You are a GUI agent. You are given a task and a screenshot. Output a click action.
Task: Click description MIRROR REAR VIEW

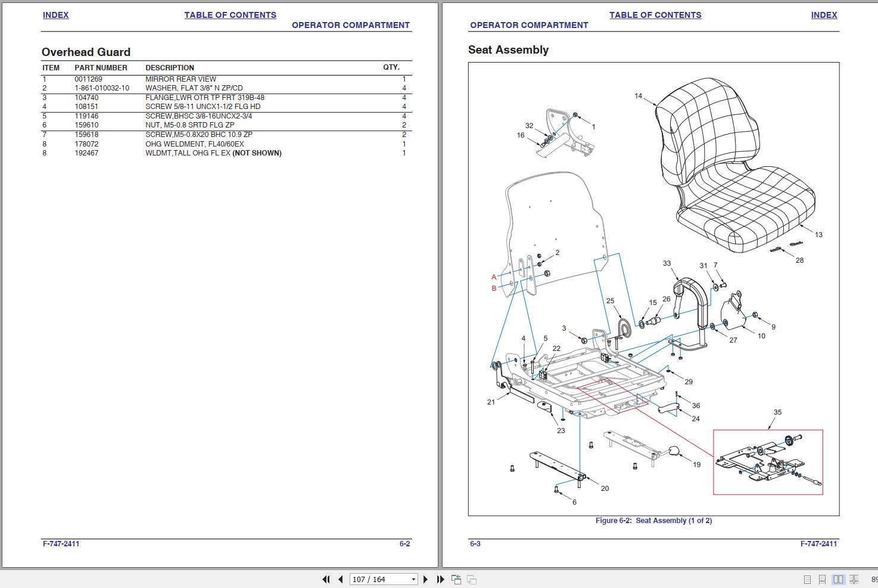pyautogui.click(x=180, y=79)
